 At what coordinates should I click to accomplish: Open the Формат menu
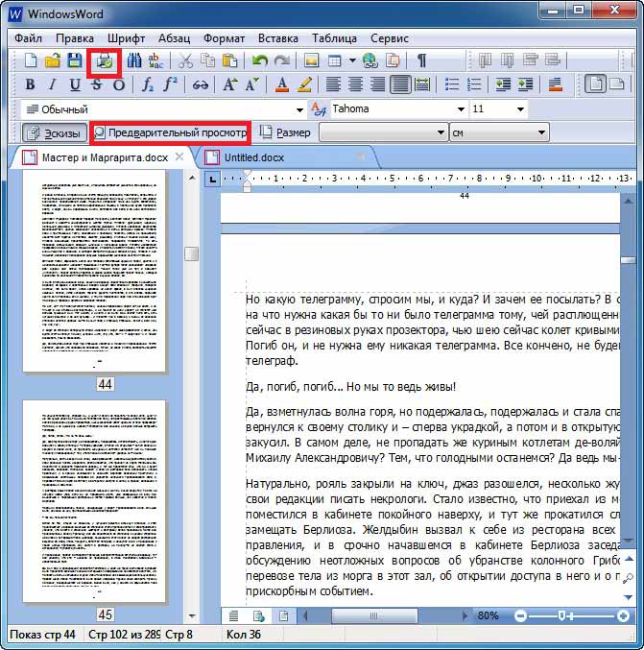[224, 38]
